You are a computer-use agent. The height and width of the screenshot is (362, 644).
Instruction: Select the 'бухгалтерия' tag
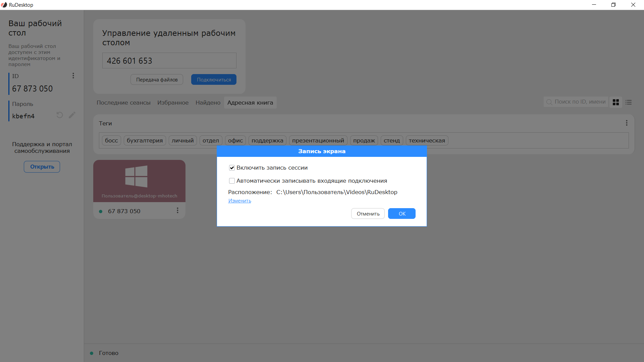click(145, 140)
